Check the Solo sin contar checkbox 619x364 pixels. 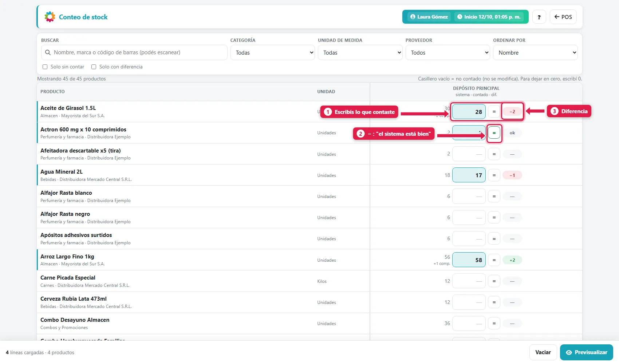tap(45, 67)
